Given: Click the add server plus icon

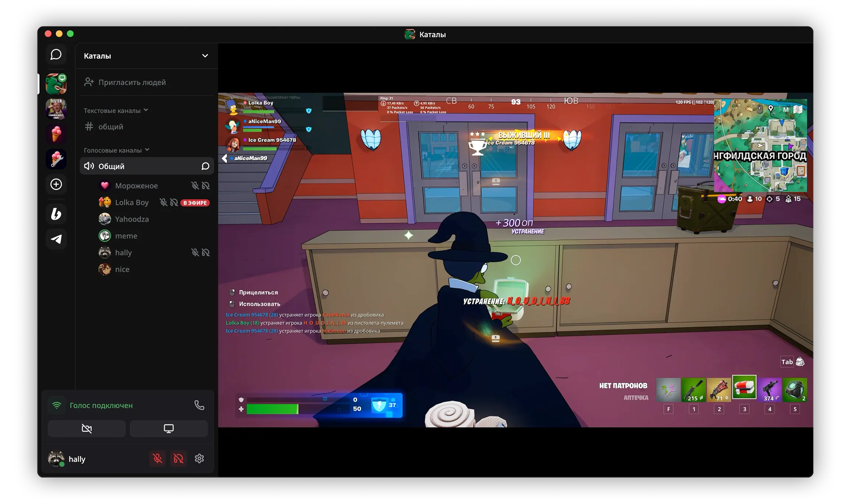Looking at the screenshot, I should tap(56, 184).
